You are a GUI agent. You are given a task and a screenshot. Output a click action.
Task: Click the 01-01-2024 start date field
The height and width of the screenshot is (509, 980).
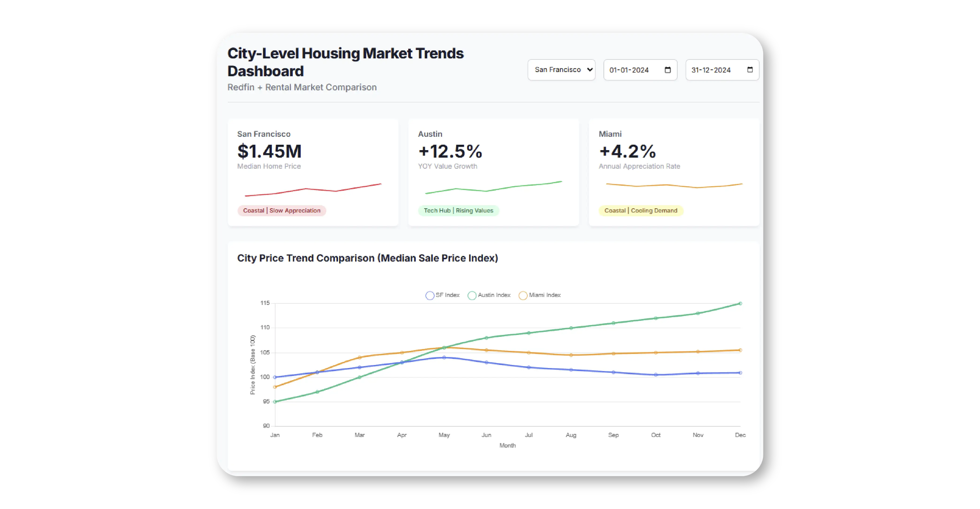click(629, 70)
